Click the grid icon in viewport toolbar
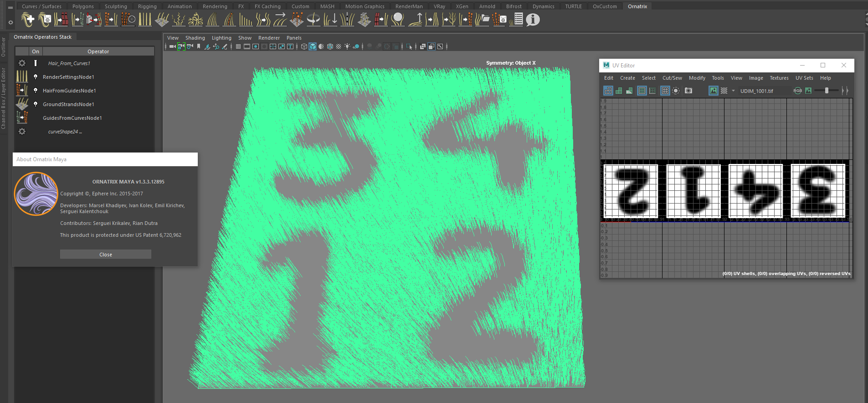This screenshot has width=868, height=403. pyautogui.click(x=238, y=46)
